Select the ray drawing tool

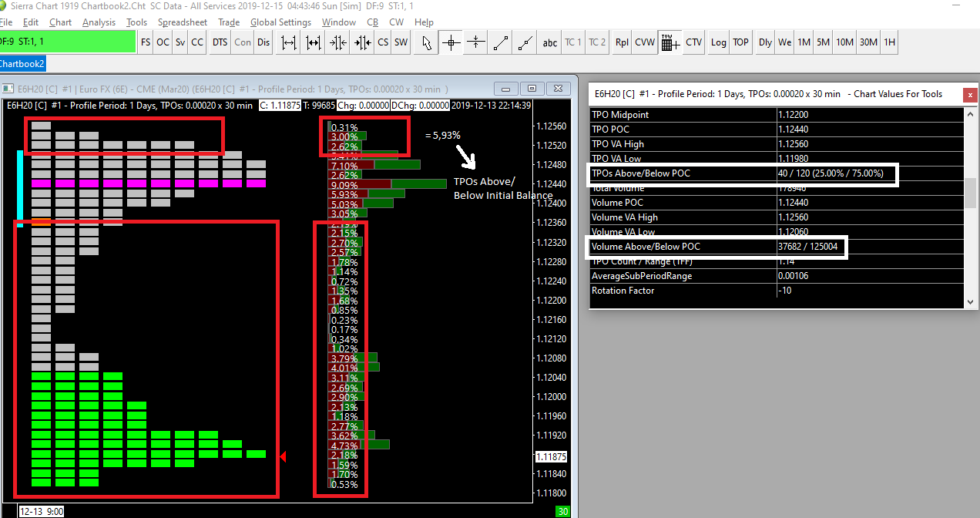pyautogui.click(x=525, y=42)
